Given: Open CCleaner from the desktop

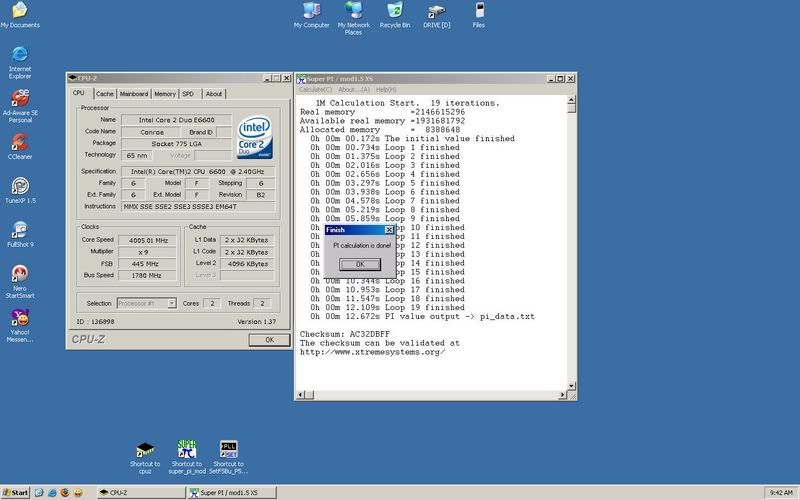Looking at the screenshot, I should pyautogui.click(x=20, y=142).
